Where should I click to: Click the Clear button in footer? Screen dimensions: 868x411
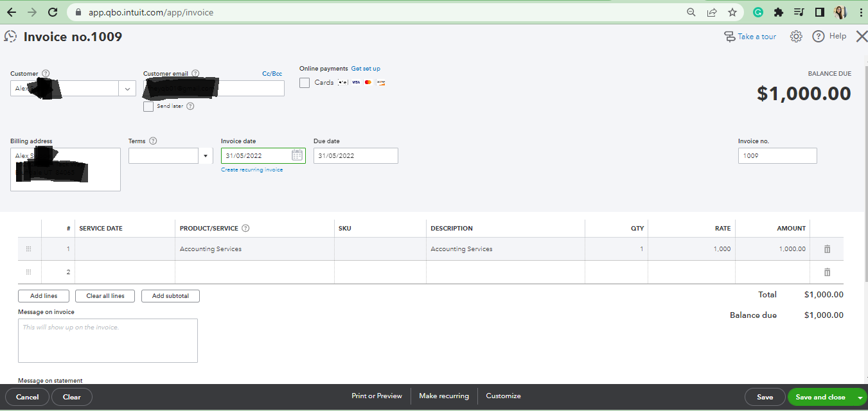click(x=72, y=397)
